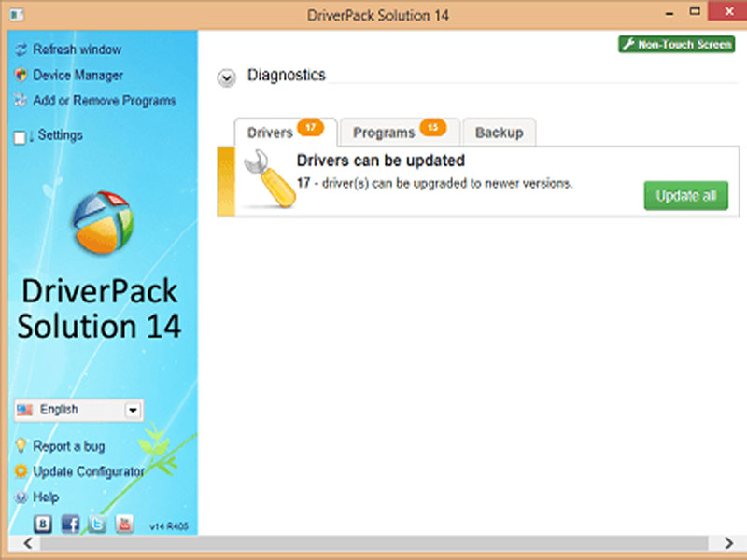Viewport: 747px width, 560px height.
Task: Open the English language dropdown
Action: click(78, 410)
